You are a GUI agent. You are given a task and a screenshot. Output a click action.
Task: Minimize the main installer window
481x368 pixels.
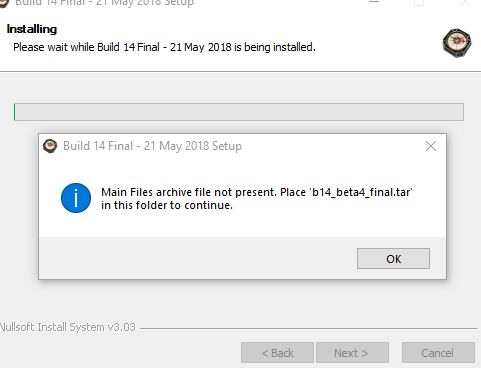(x=374, y=2)
